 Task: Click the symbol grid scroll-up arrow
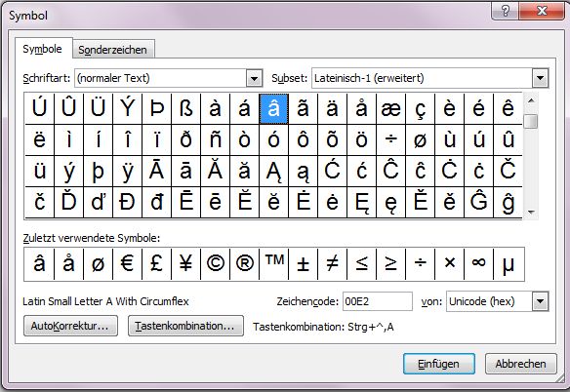(531, 100)
